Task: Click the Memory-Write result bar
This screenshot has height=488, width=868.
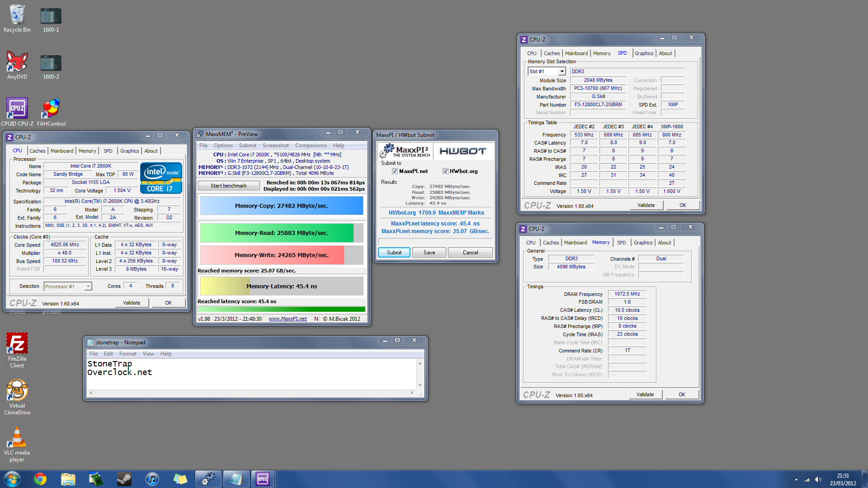Action: [x=282, y=255]
